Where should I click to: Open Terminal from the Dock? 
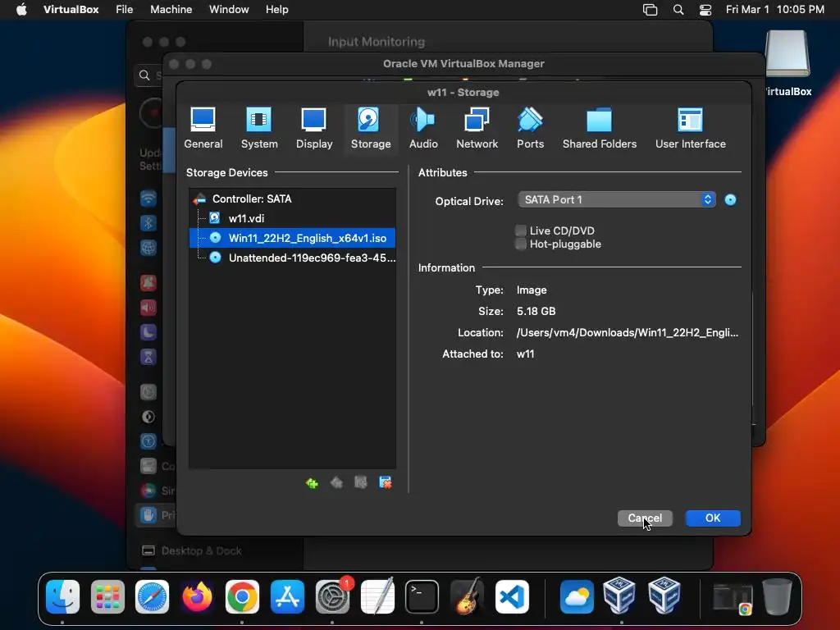(422, 597)
